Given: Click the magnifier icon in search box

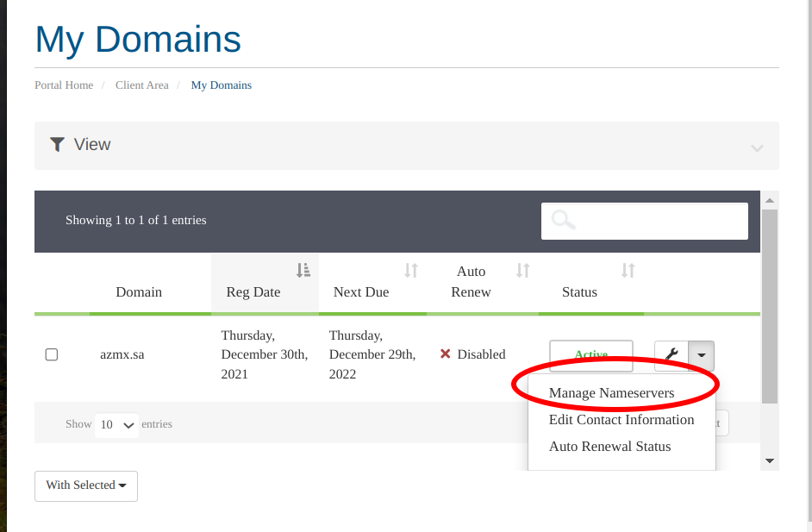Looking at the screenshot, I should point(564,220).
